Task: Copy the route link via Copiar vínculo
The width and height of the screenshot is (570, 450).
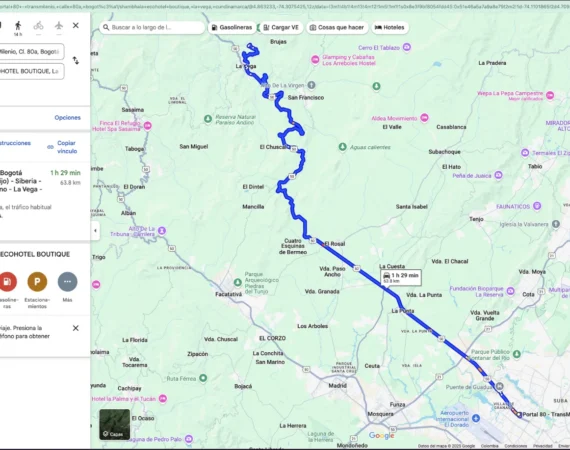Action: click(67, 147)
